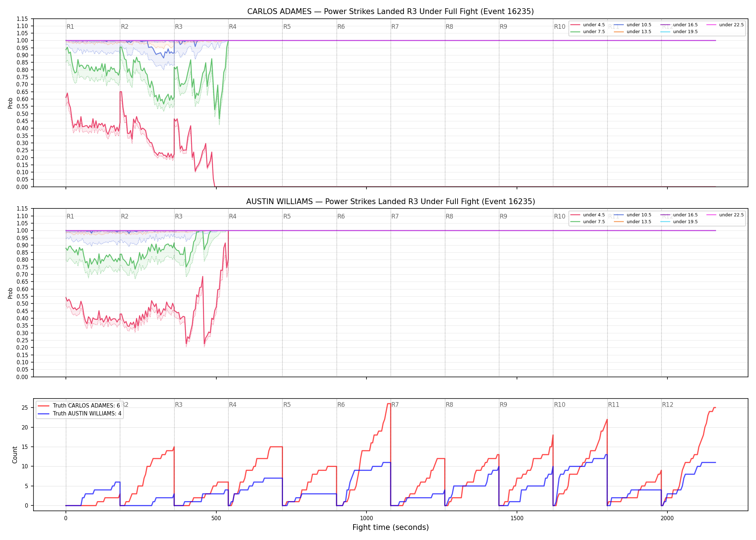Viewport: 756px width, 540px height.
Task: Click the Carlos Adames chart title
Action: 390,12
